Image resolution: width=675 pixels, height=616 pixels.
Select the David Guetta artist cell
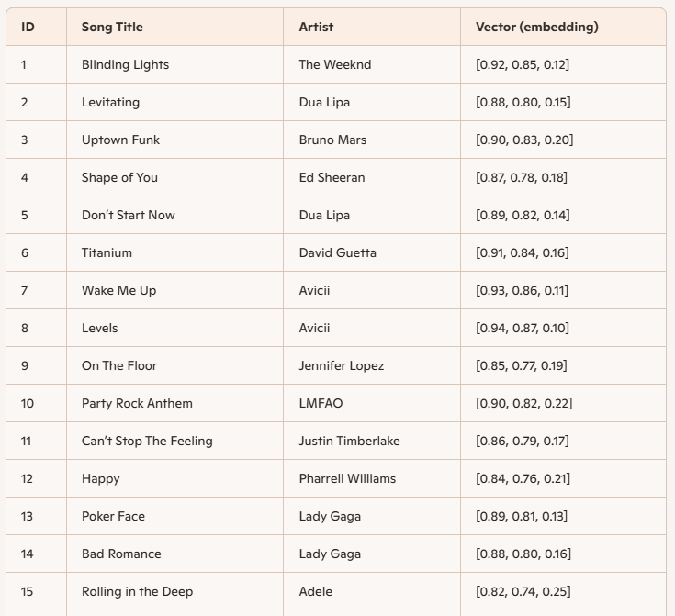point(337,252)
